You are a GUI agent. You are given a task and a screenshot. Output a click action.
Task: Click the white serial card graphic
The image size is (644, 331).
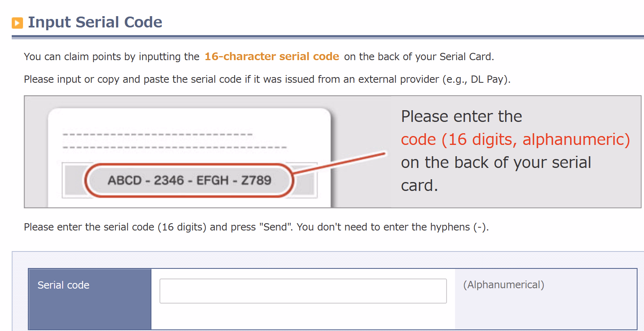tap(189, 157)
